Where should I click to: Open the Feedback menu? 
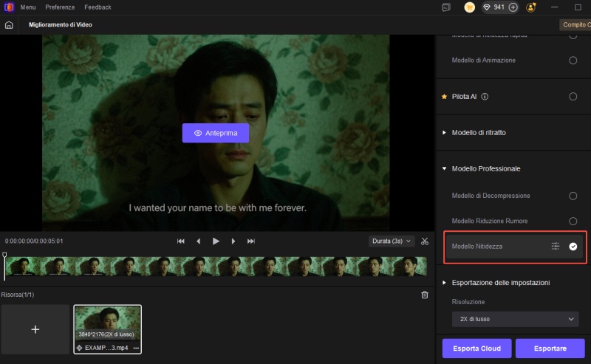98,7
